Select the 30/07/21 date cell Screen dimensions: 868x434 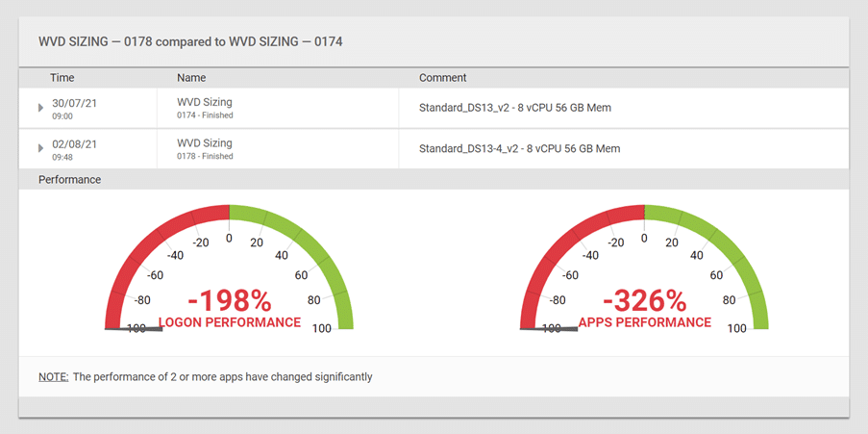click(75, 103)
